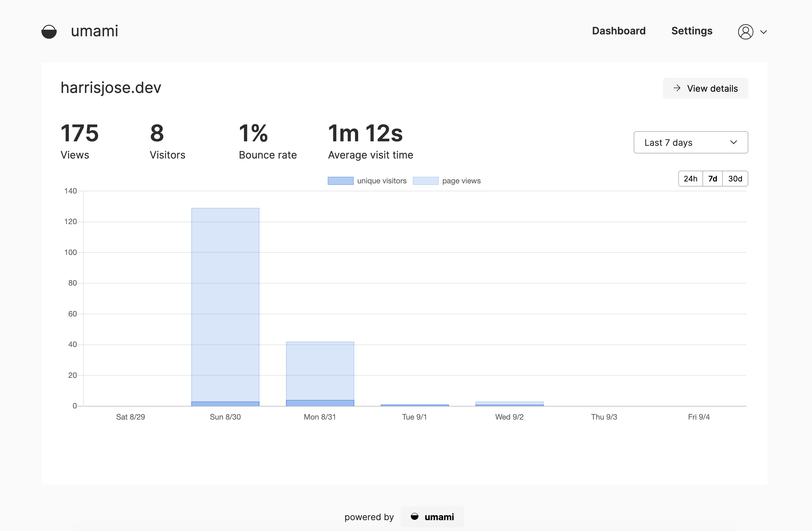Open the powered by umami footer link
The image size is (812, 531).
click(x=432, y=517)
